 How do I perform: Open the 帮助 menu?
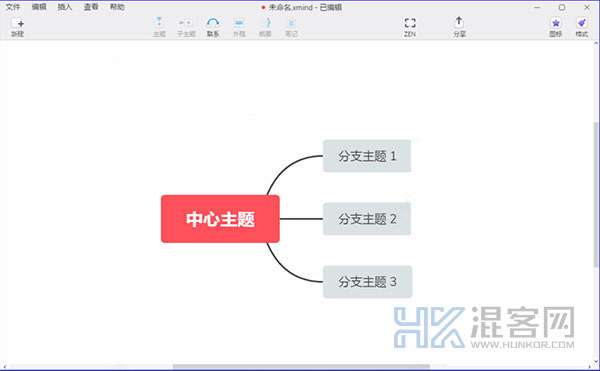click(117, 7)
